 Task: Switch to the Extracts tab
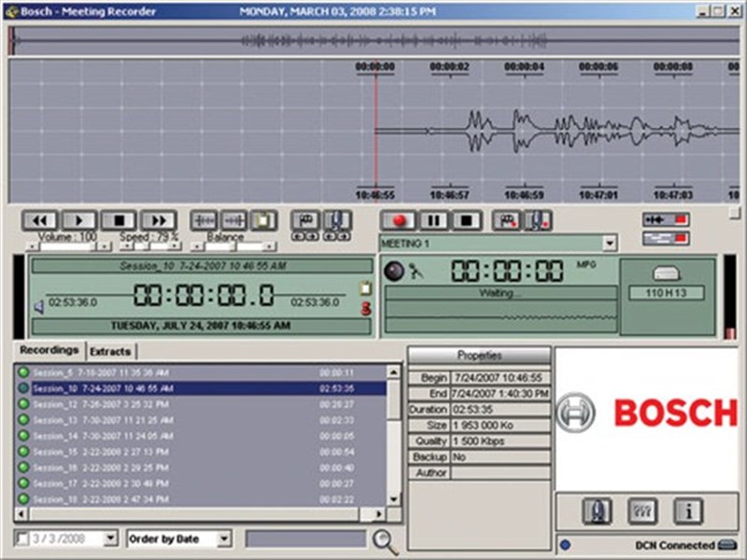[x=109, y=352]
